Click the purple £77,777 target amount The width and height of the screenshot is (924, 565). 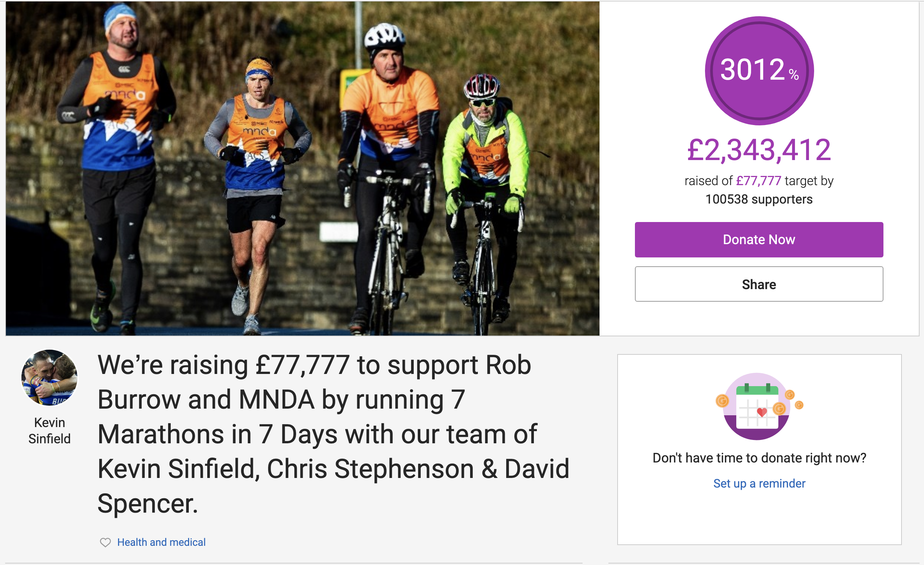point(758,181)
